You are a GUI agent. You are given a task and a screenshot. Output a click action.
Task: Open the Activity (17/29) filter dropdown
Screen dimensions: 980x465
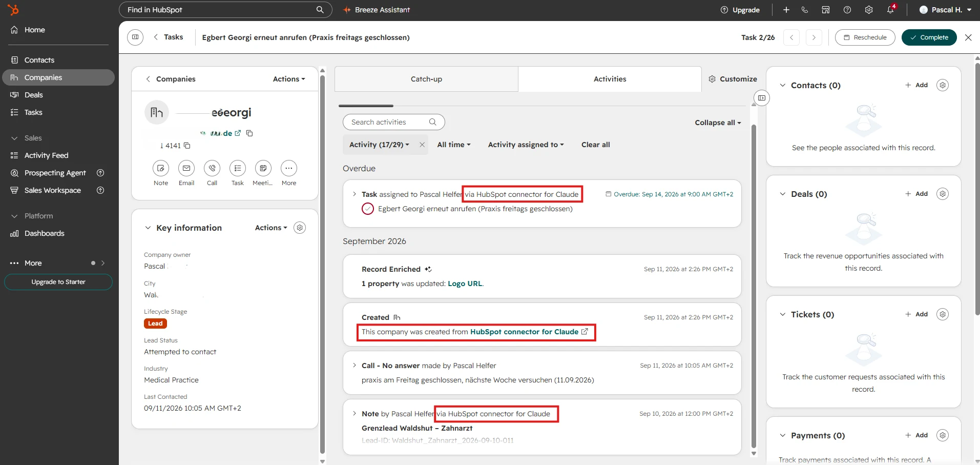click(379, 145)
